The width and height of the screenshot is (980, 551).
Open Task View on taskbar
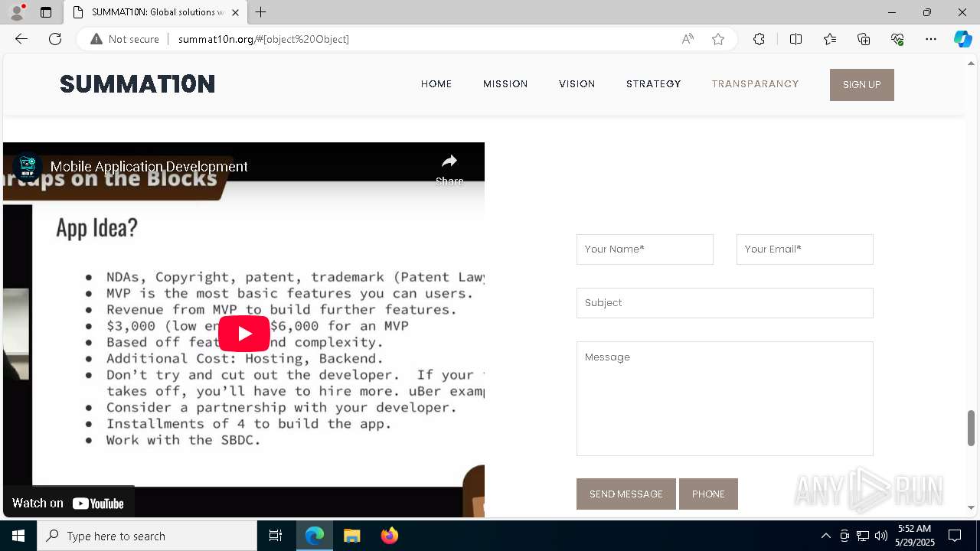276,536
